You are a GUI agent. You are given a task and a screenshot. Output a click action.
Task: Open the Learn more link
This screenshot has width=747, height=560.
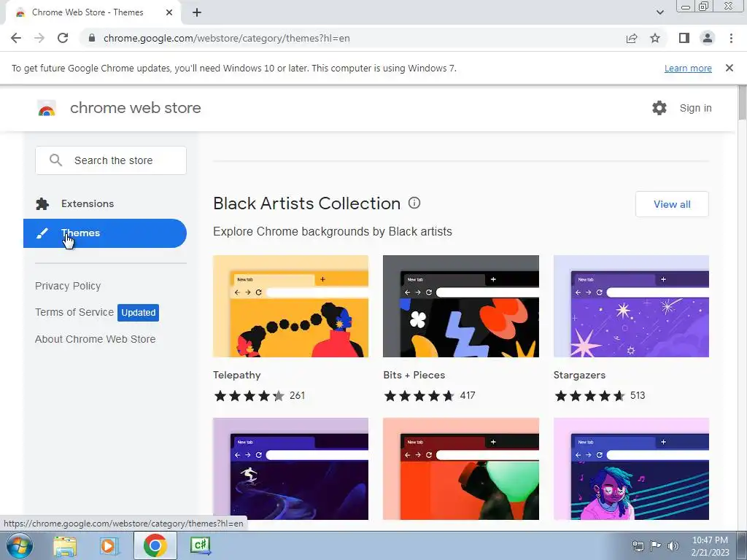688,68
